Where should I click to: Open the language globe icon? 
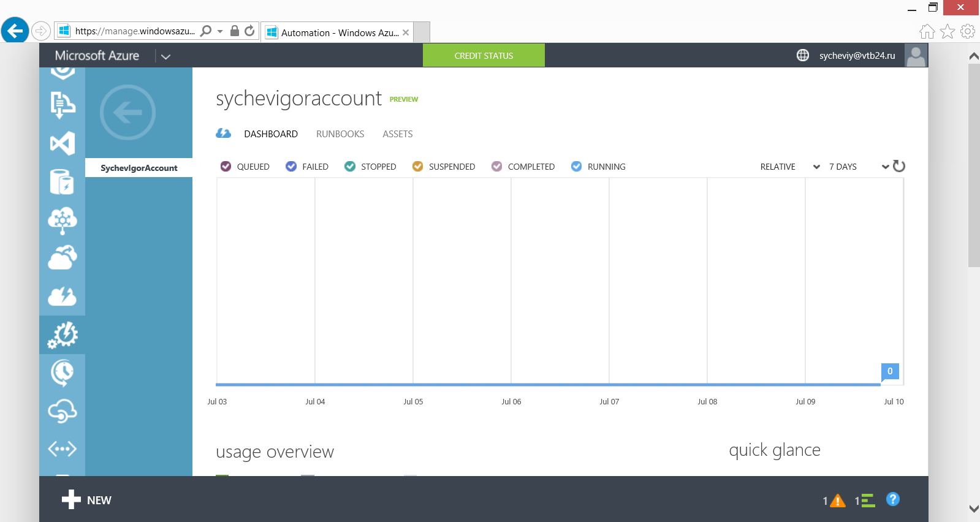(803, 55)
